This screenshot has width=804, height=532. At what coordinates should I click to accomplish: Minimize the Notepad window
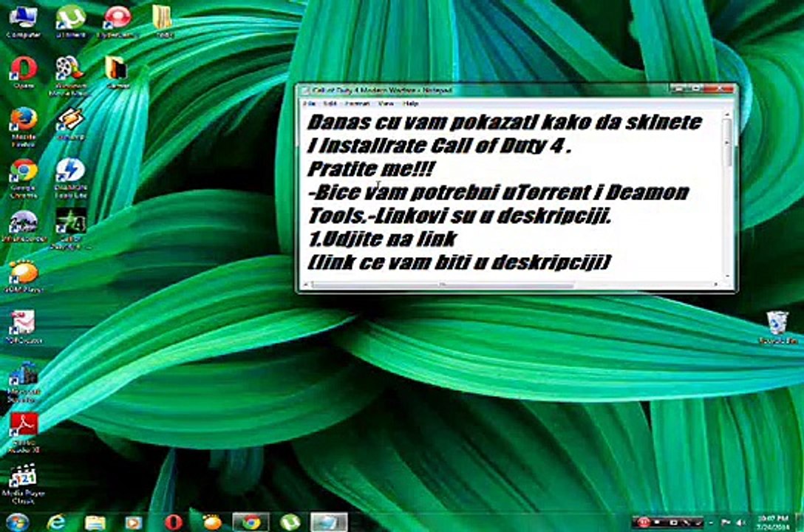(679, 89)
